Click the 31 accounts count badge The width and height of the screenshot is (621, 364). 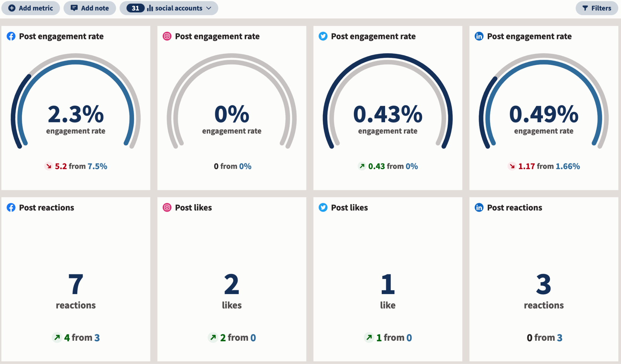pos(135,8)
